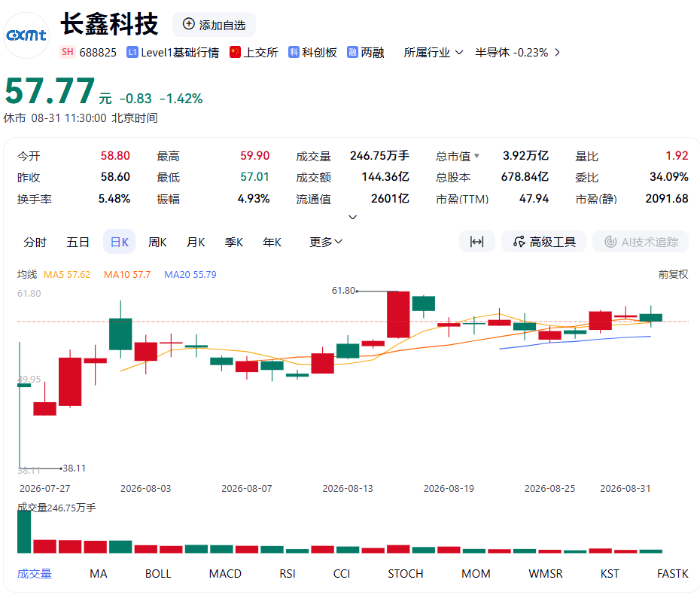Click the 2026-08-19 date axis label
The width and height of the screenshot is (700, 595).
(449, 489)
